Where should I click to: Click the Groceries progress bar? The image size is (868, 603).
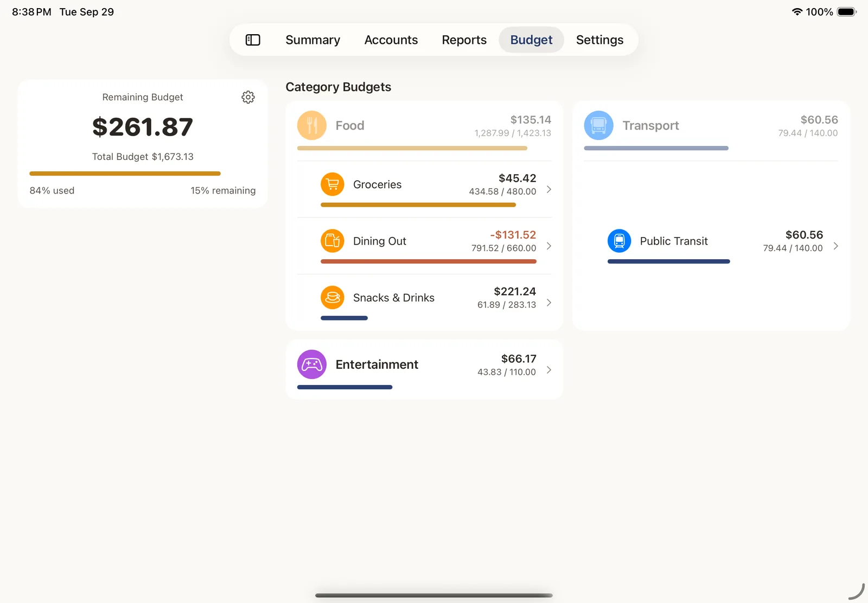click(418, 205)
